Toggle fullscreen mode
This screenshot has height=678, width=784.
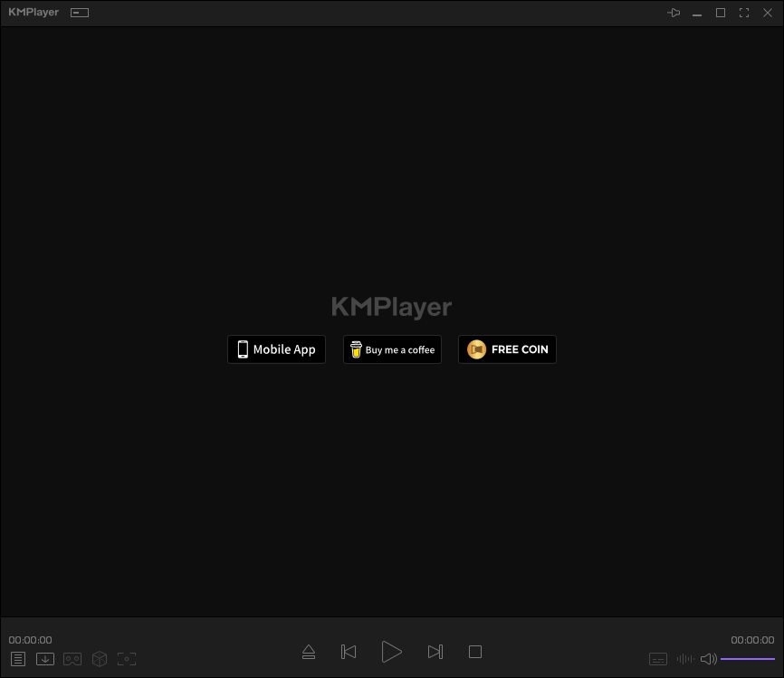point(744,13)
